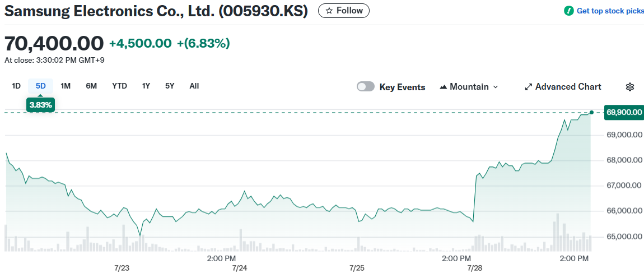Click the 69,000.00 axis value
The width and height of the screenshot is (644, 273).
click(624, 135)
